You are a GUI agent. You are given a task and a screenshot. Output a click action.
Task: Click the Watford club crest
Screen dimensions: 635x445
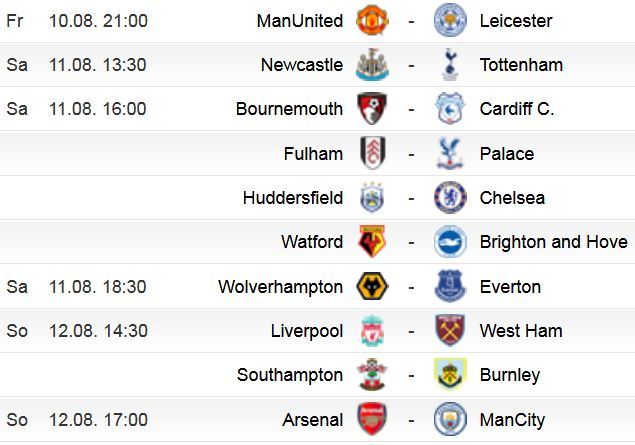(x=372, y=241)
